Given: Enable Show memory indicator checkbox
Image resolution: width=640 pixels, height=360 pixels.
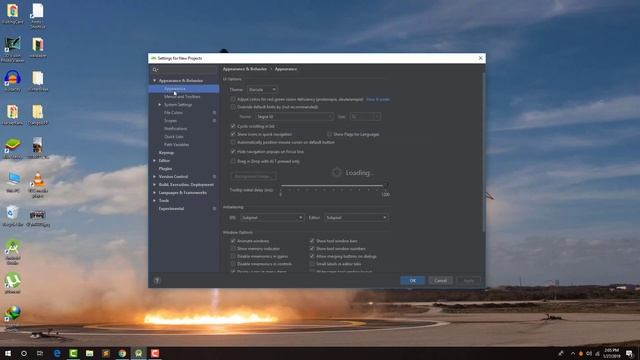Looking at the screenshot, I should [x=233, y=249].
